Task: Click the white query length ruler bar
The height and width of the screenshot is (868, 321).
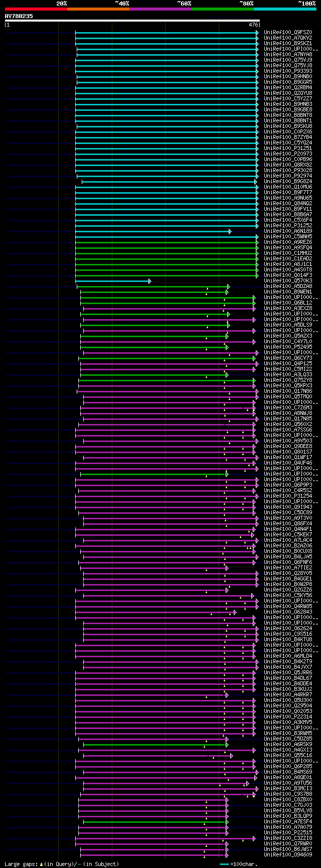Action: pos(132,21)
